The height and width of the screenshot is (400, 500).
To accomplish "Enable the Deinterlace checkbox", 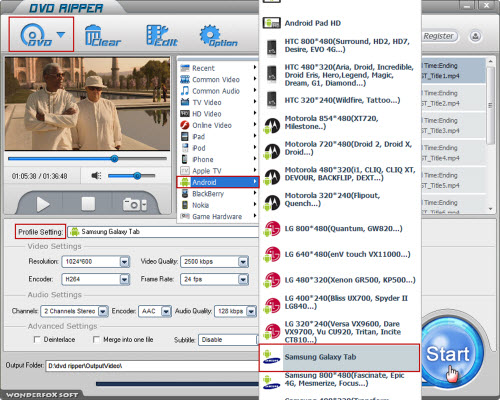I will click(x=37, y=340).
